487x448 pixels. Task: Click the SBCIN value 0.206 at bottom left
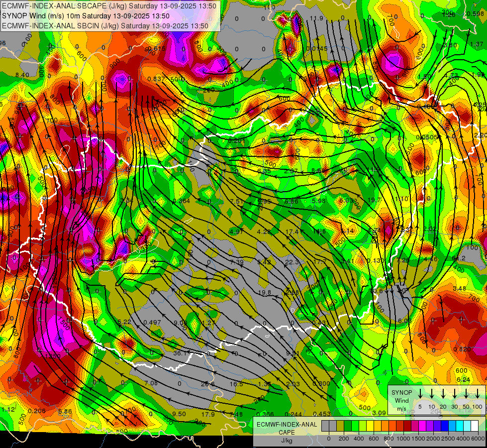click(37, 411)
